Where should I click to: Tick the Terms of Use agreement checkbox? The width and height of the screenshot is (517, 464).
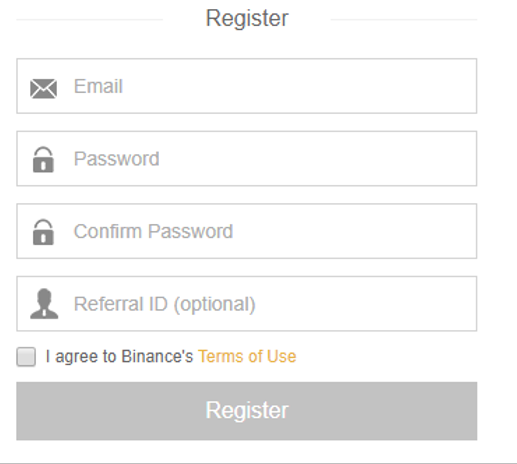(x=26, y=357)
